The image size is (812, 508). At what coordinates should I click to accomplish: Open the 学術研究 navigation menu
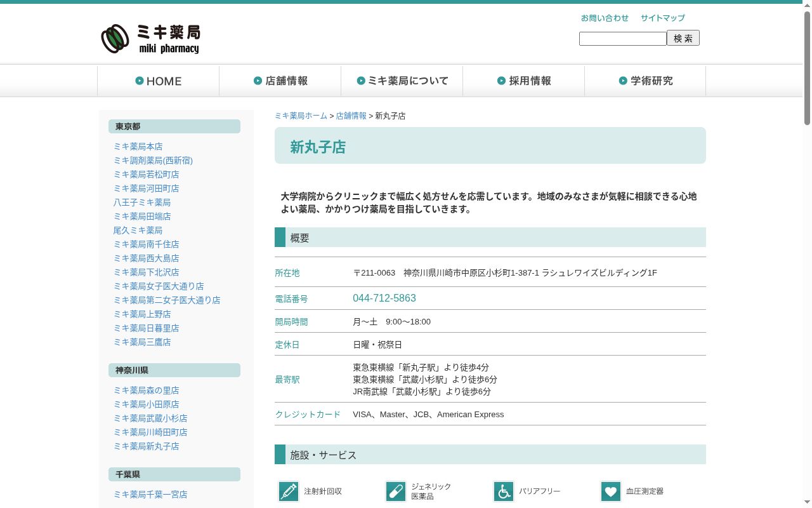645,81
